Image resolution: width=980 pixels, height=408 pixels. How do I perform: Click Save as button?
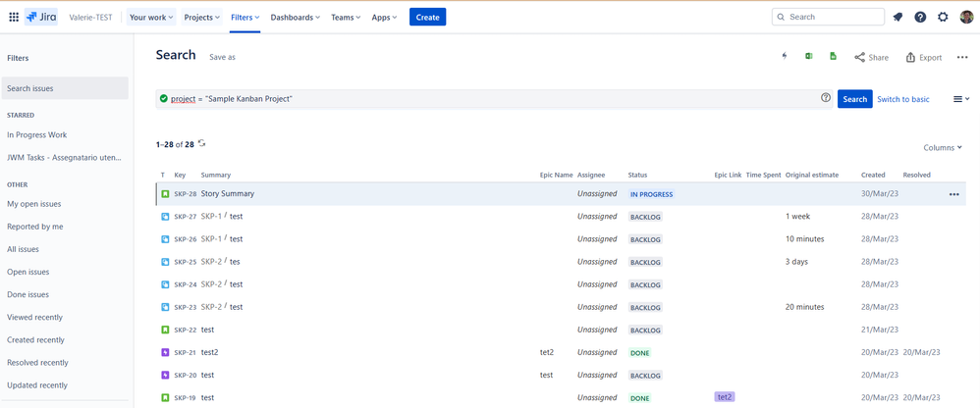pos(223,57)
